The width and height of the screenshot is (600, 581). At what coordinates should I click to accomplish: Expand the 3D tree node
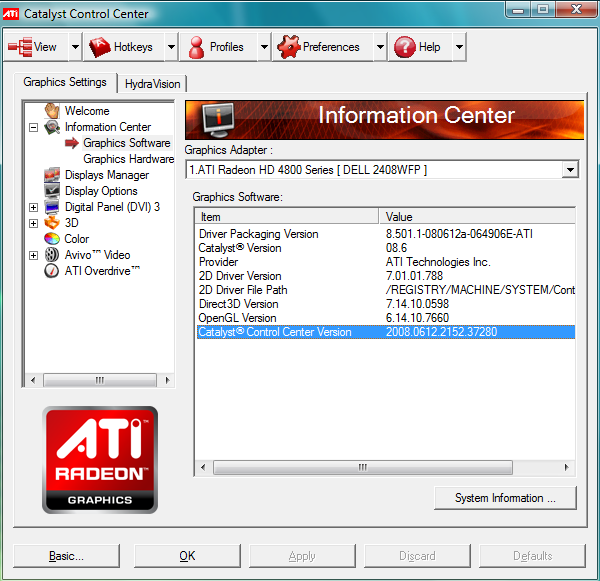coord(34,223)
